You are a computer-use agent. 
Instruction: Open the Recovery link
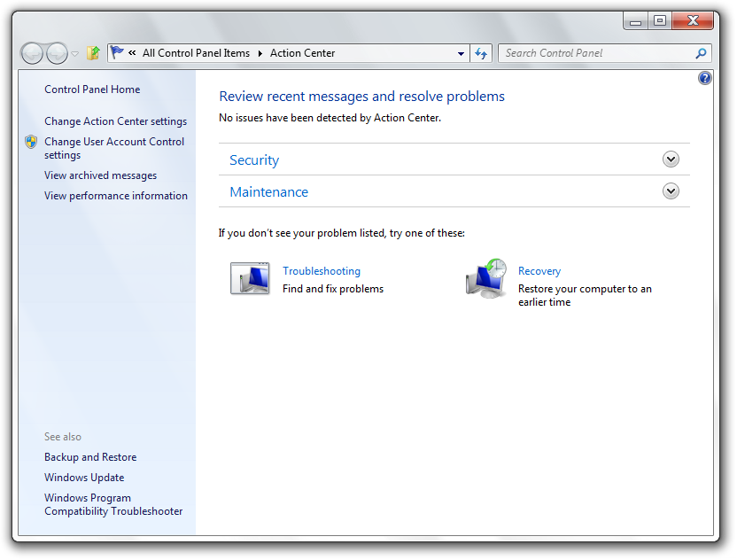pos(539,271)
